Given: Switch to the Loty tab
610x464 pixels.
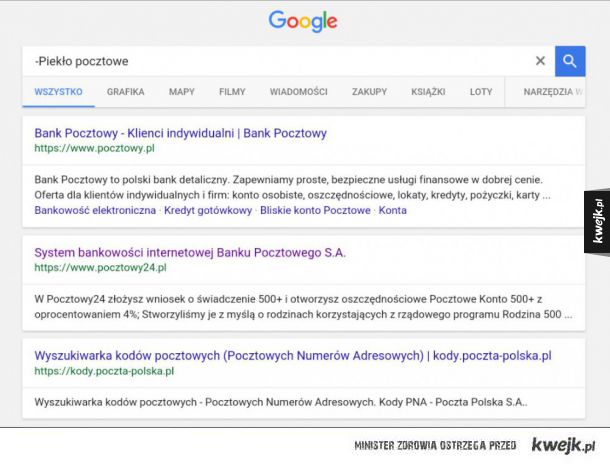Looking at the screenshot, I should pos(481,92).
